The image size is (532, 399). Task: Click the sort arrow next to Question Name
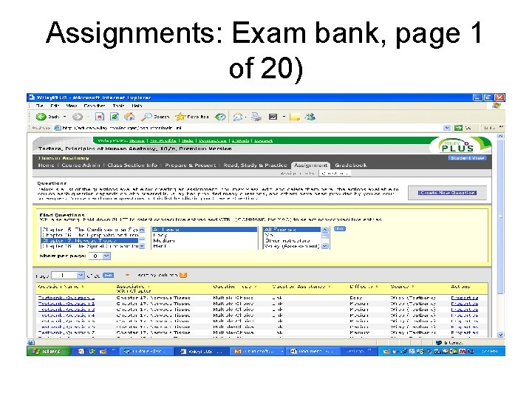click(x=83, y=287)
